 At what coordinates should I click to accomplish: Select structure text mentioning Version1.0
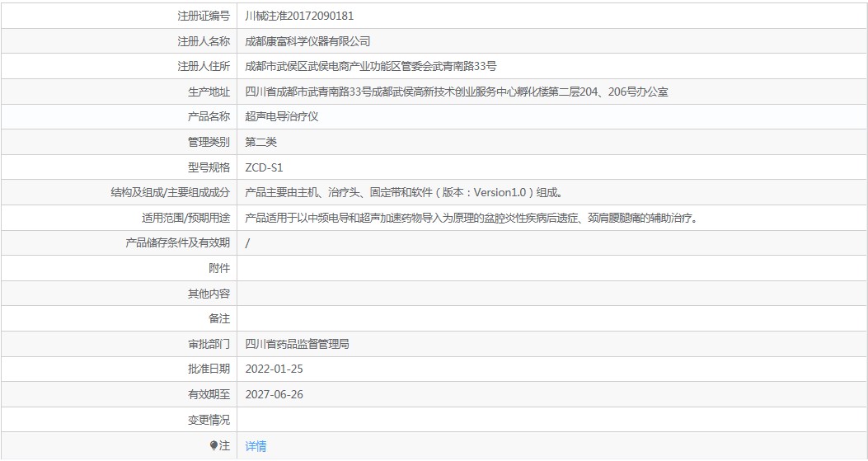[x=405, y=193]
